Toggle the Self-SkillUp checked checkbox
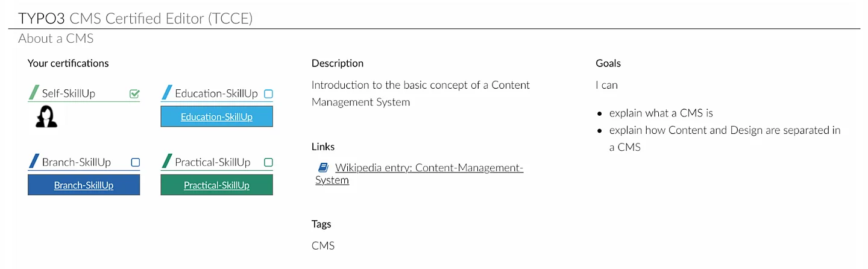 [x=134, y=93]
